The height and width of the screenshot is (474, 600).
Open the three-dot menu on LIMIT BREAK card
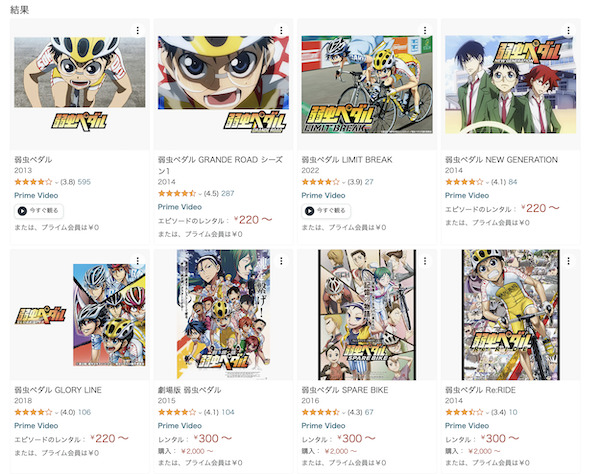coord(425,31)
